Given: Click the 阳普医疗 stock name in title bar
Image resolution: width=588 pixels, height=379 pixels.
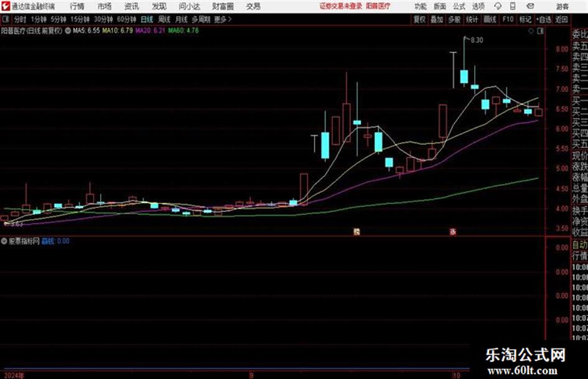Looking at the screenshot, I should [x=378, y=6].
